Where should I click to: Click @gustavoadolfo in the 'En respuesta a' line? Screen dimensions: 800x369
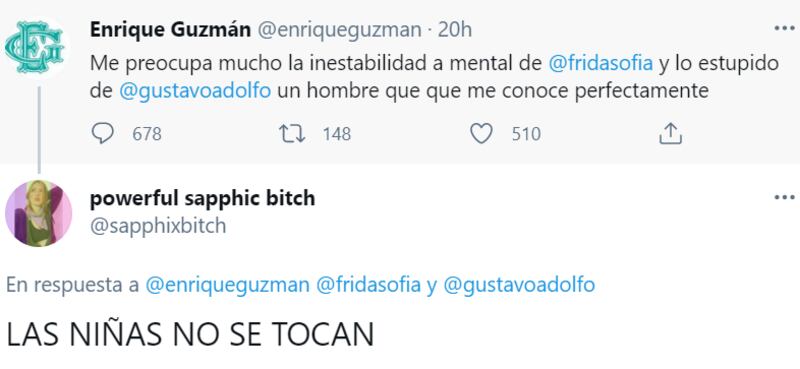tap(519, 285)
